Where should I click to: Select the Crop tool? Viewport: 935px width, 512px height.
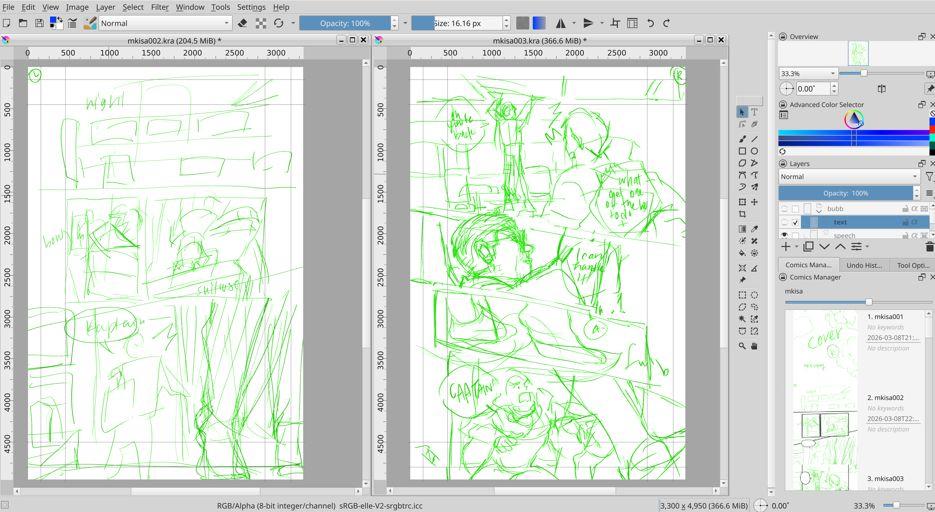[x=742, y=214]
